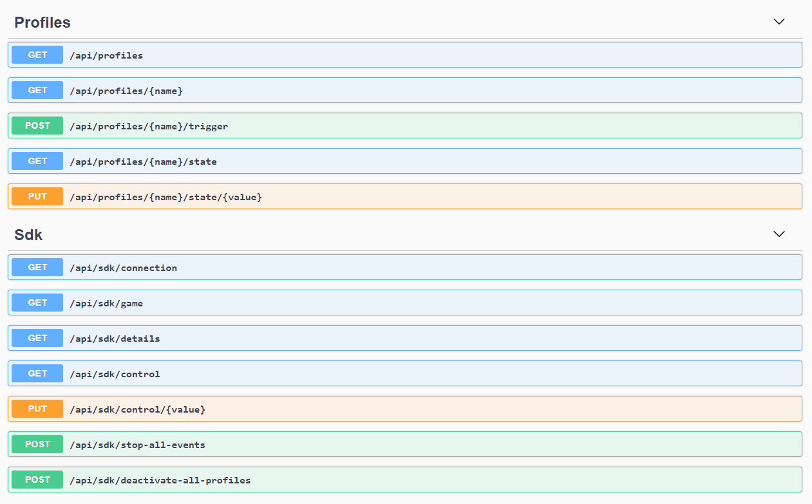This screenshot has height=504, width=812.
Task: Expand GET /api/sdk/connection endpoint
Action: click(405, 267)
